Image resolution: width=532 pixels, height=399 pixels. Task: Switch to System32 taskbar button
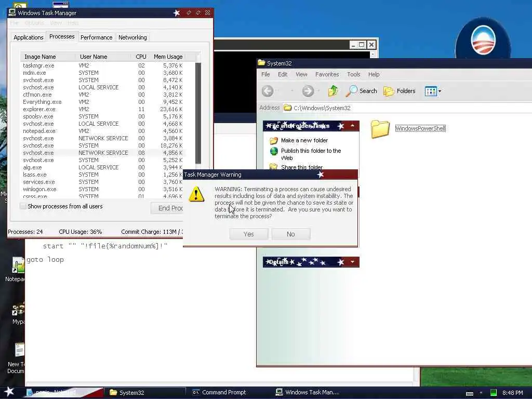click(x=145, y=393)
